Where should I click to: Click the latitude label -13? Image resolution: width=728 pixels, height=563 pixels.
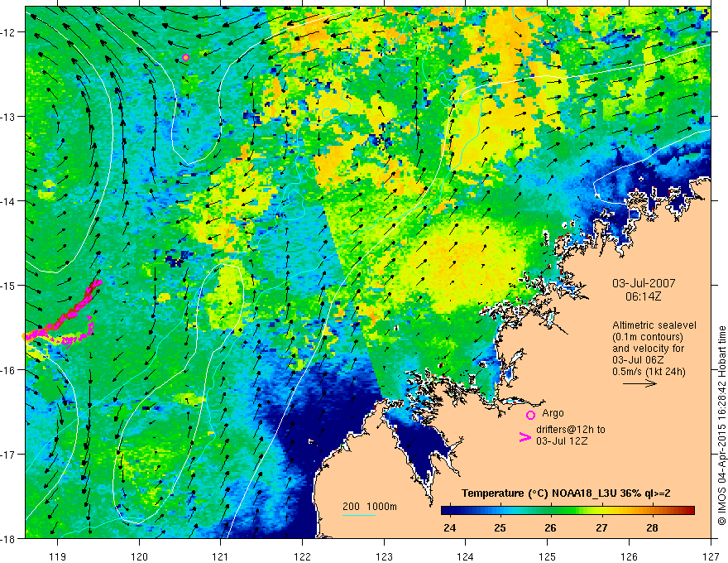tap(9, 117)
